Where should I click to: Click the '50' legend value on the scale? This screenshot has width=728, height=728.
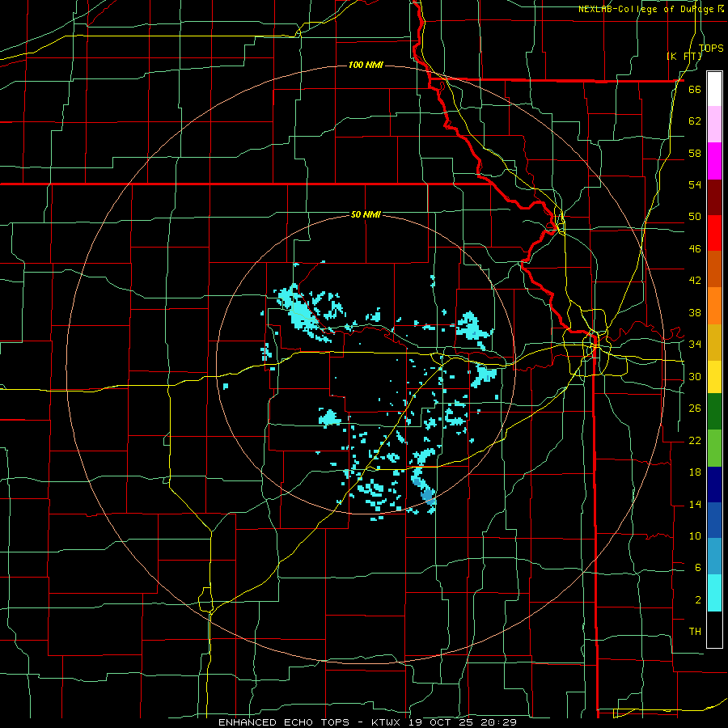(x=695, y=217)
